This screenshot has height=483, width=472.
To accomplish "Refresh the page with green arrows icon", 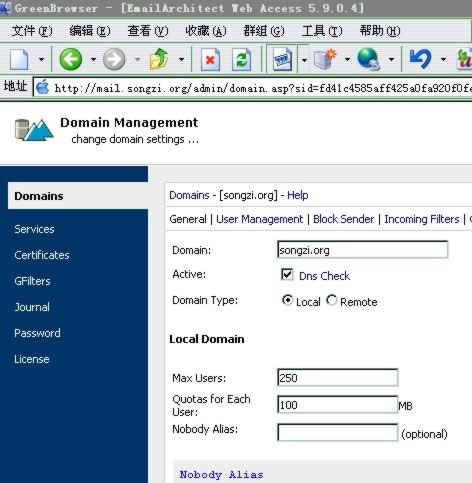I will coord(241,60).
